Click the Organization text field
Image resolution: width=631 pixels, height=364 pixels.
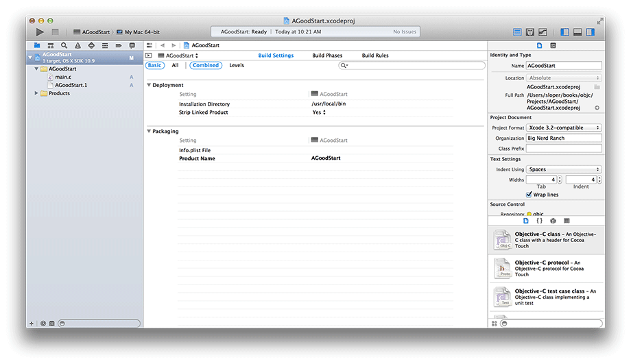564,138
